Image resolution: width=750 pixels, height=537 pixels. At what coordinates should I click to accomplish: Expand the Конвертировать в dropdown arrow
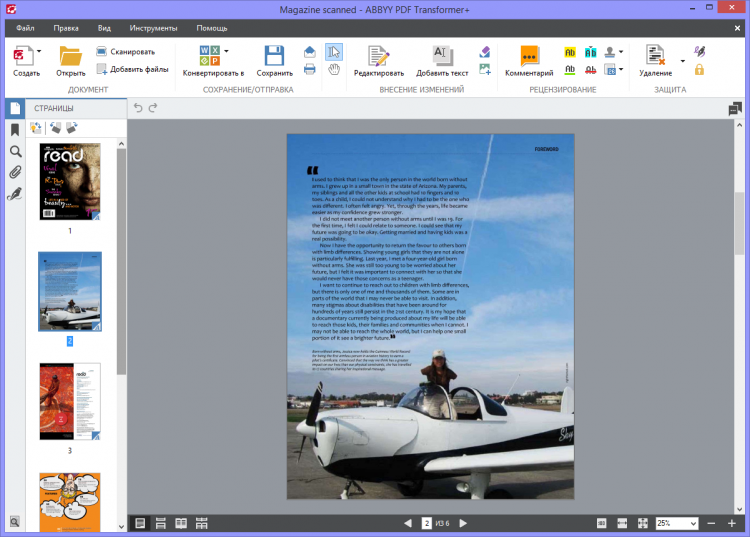226,51
